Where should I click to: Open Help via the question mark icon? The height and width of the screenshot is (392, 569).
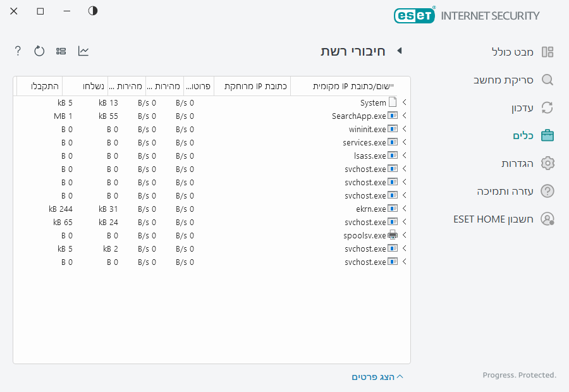(17, 51)
